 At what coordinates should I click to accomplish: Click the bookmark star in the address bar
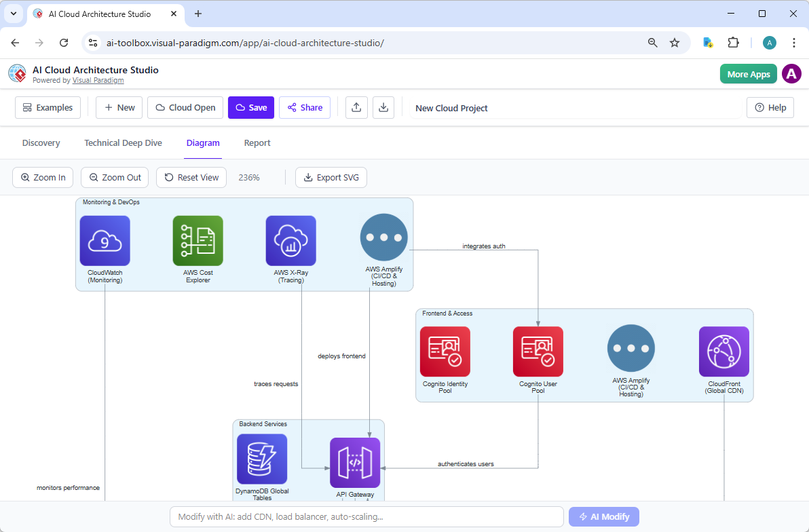(675, 42)
